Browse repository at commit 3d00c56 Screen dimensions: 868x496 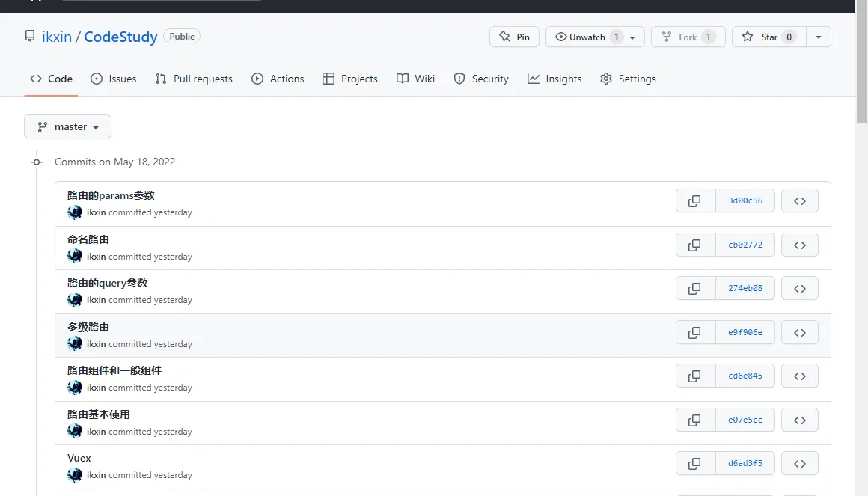[800, 201]
